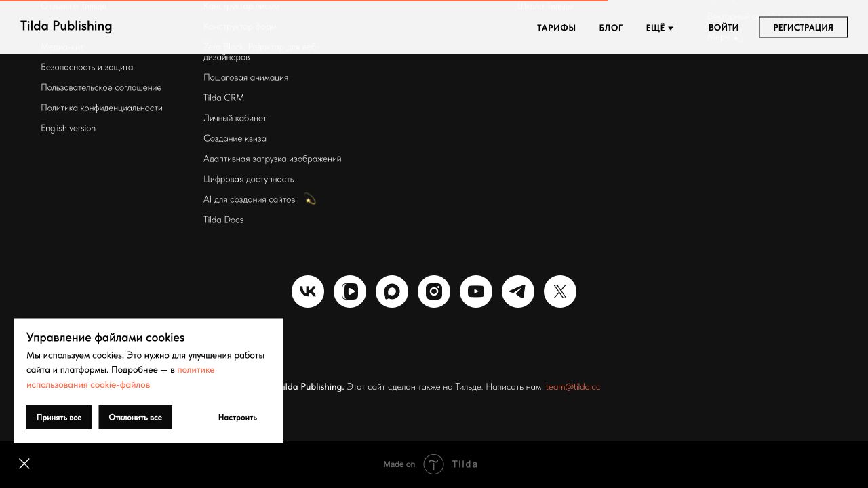Open Создание квиза link

point(235,138)
